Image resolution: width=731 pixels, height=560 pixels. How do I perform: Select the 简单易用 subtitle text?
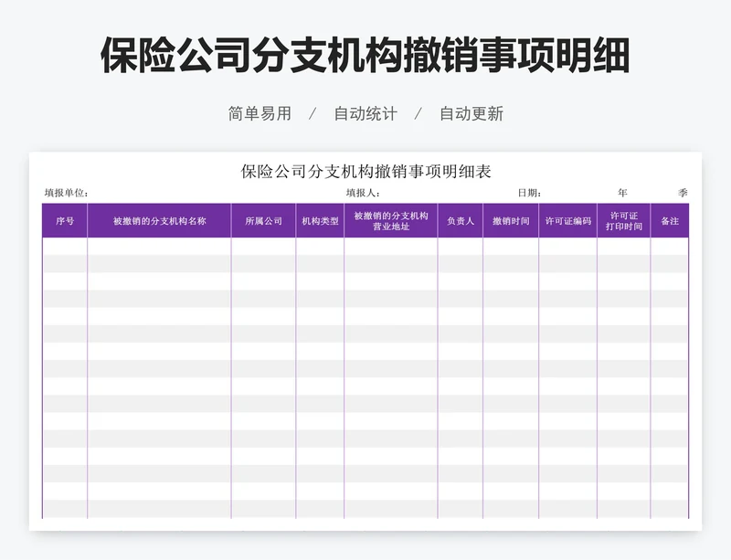click(x=260, y=114)
